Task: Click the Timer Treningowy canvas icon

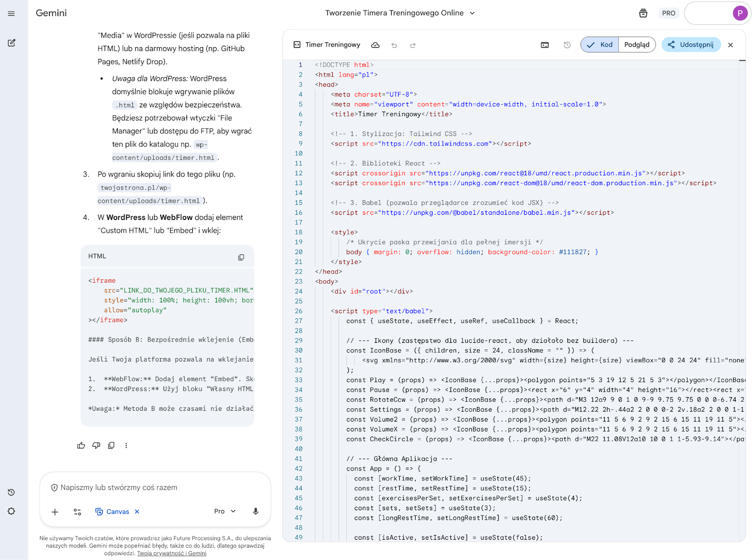Action: 297,45
